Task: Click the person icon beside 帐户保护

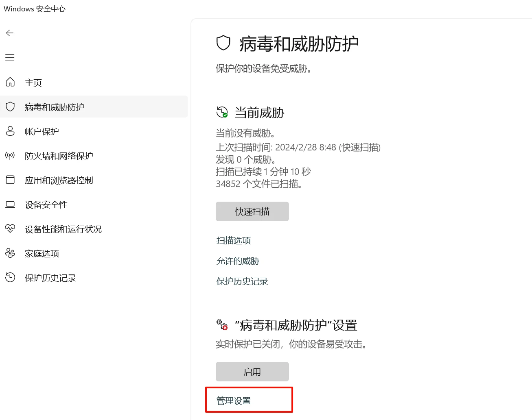Action: (10, 131)
